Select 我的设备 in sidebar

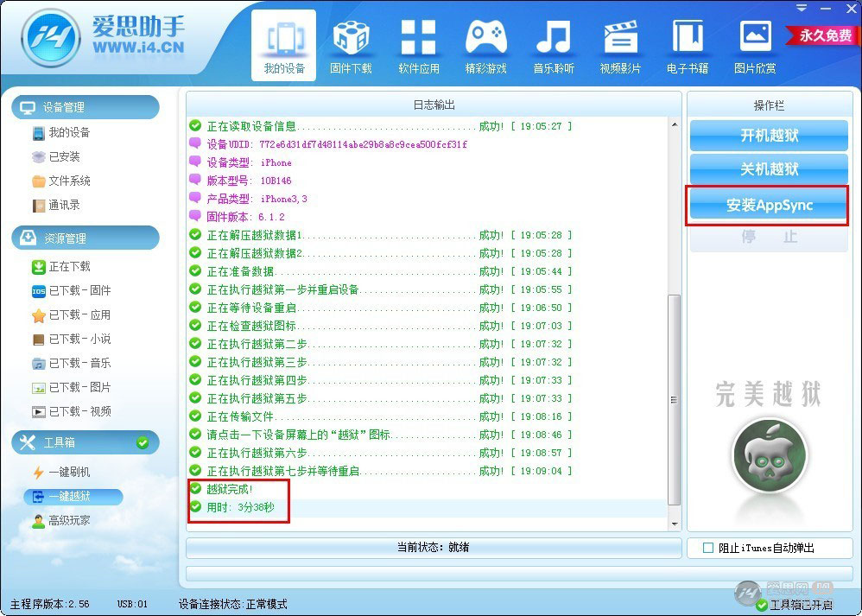(69, 132)
